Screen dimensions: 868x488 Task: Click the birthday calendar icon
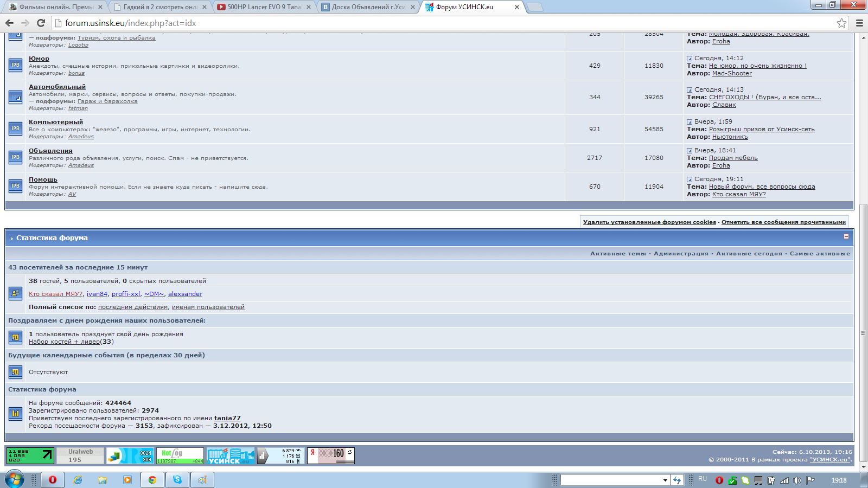[15, 337]
